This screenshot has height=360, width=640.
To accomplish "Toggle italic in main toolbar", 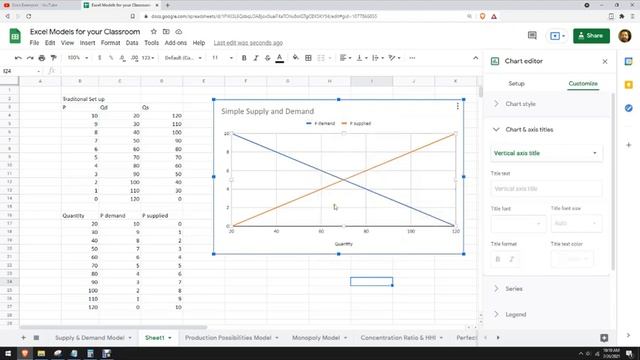I will pos(256,58).
